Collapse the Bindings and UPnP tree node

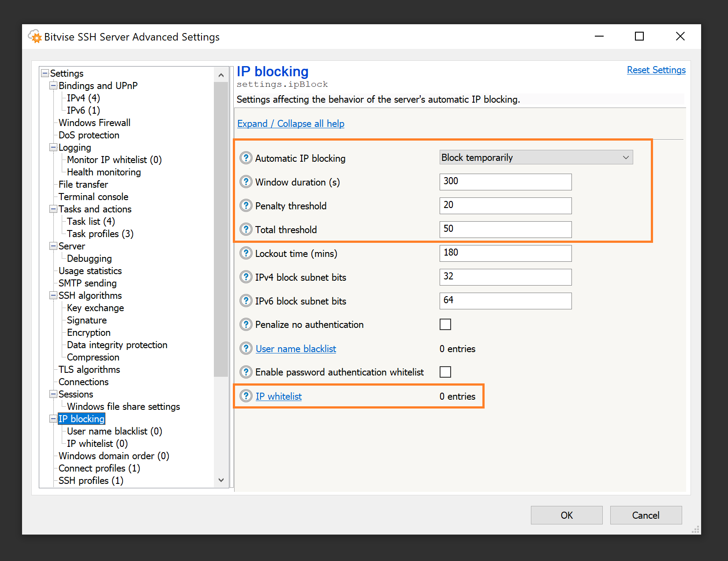[53, 85]
